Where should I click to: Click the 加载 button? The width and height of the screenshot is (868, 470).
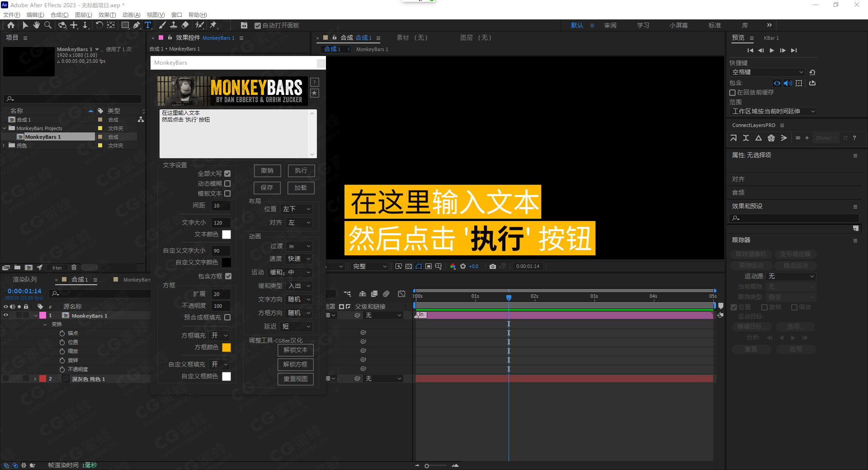pyautogui.click(x=301, y=188)
